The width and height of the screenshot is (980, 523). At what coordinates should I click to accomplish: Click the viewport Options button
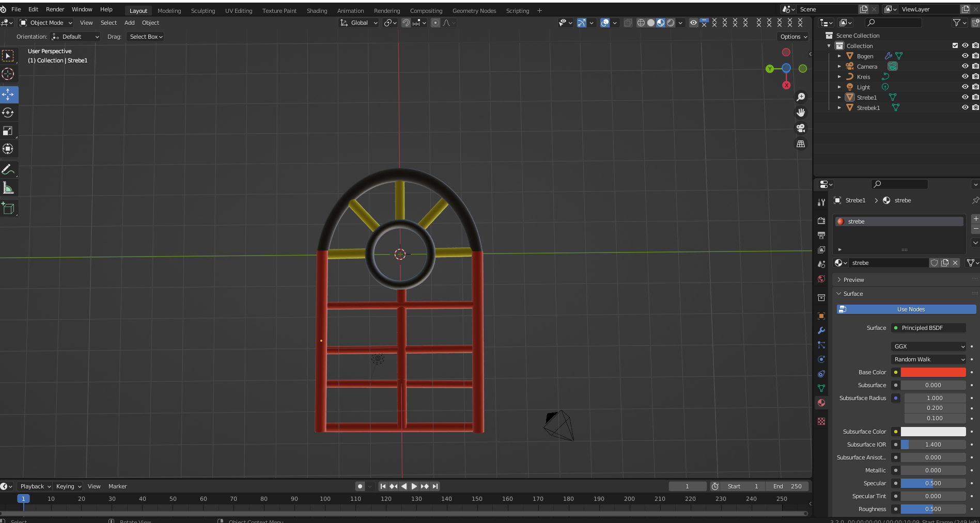pos(793,37)
